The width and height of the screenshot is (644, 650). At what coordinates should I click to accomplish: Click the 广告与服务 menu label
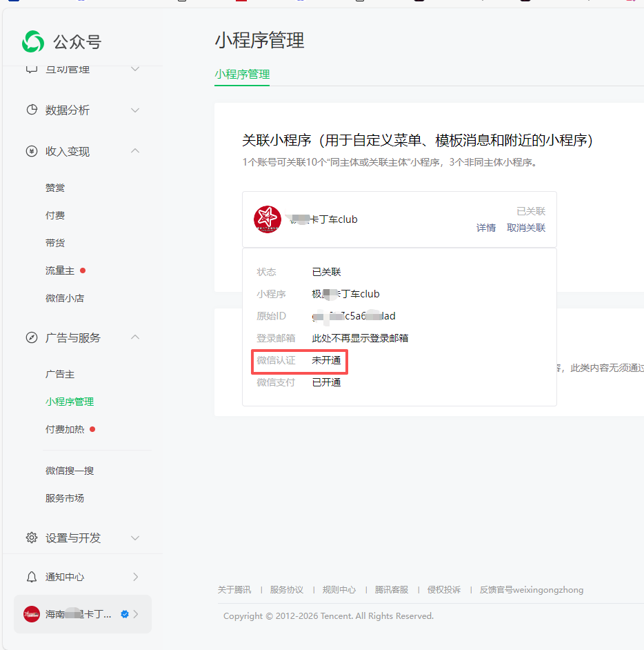point(73,338)
